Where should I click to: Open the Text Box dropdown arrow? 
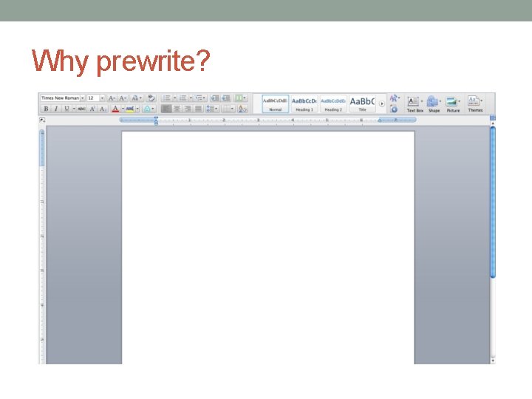click(422, 101)
